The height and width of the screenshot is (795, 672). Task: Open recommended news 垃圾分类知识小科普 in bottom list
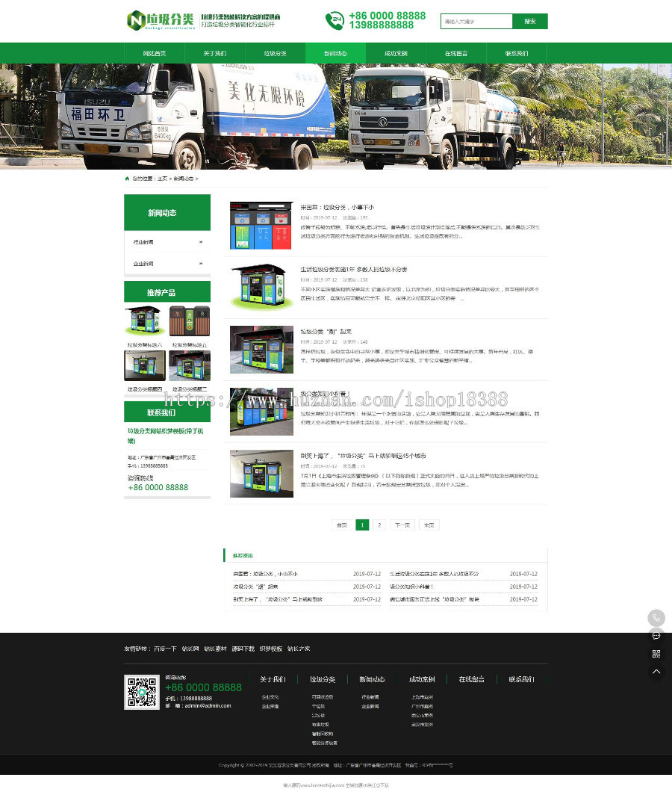(x=411, y=587)
